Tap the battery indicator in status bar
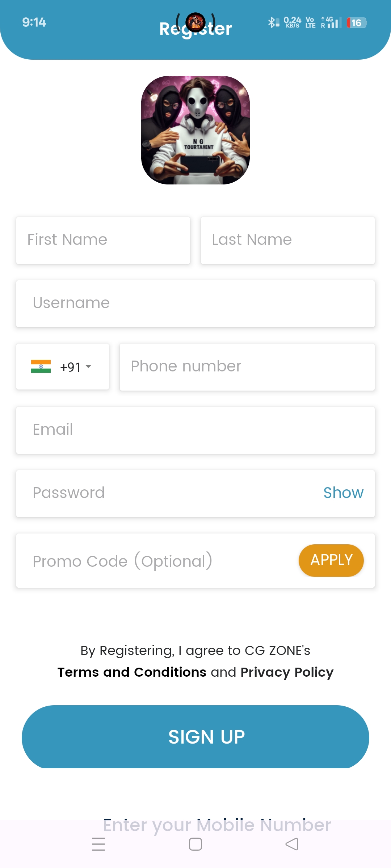Screen dimensions: 391x868 pos(357,23)
